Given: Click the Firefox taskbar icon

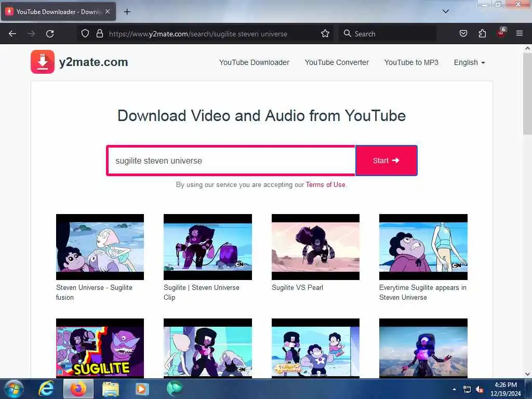Looking at the screenshot, I should pos(78,389).
